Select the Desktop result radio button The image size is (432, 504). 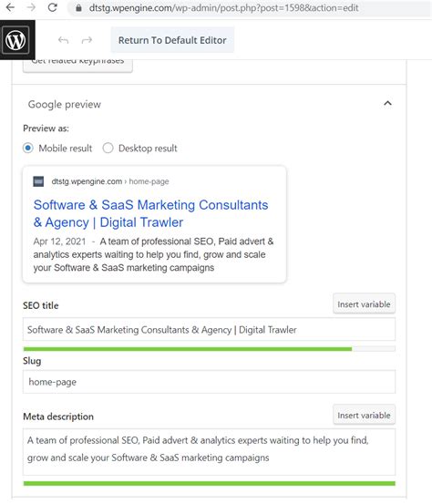[x=108, y=149]
